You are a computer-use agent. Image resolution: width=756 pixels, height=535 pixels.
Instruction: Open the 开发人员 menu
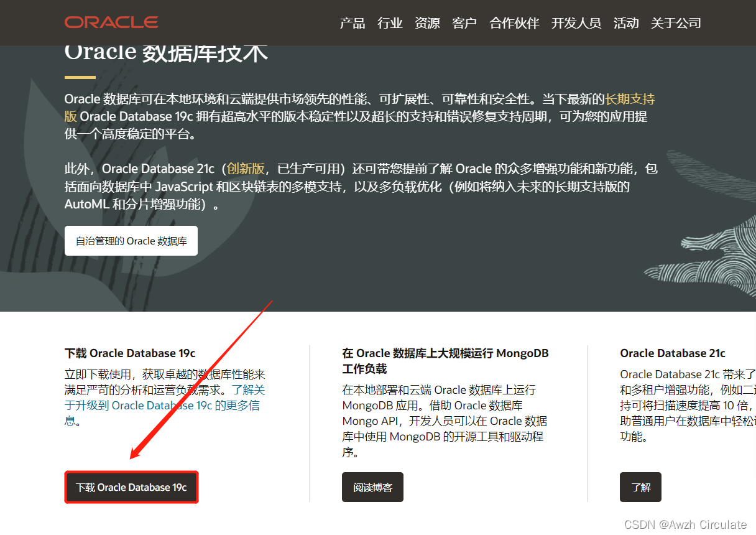click(x=576, y=23)
